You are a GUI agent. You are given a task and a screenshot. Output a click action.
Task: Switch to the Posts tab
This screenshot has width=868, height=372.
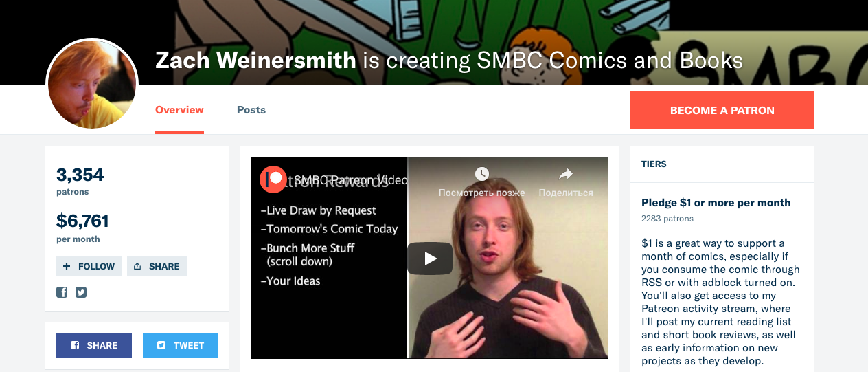coord(251,110)
